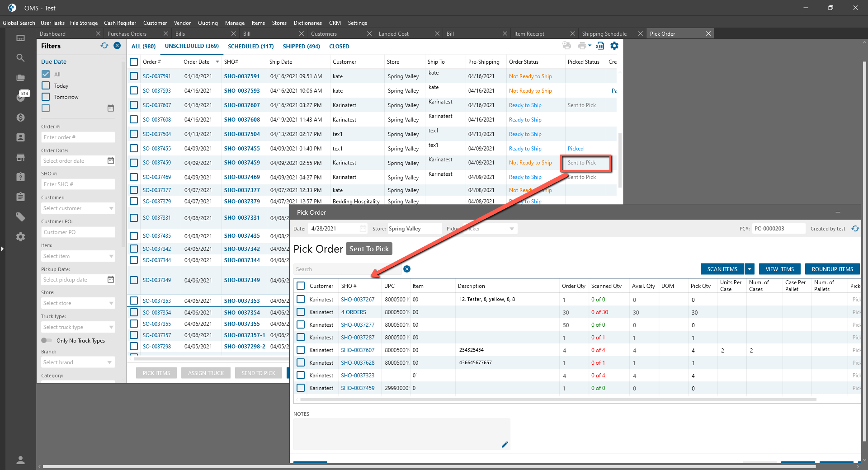Viewport: 868px width, 470px height.
Task: Click the ASSIGN TRUCK button
Action: [206, 373]
